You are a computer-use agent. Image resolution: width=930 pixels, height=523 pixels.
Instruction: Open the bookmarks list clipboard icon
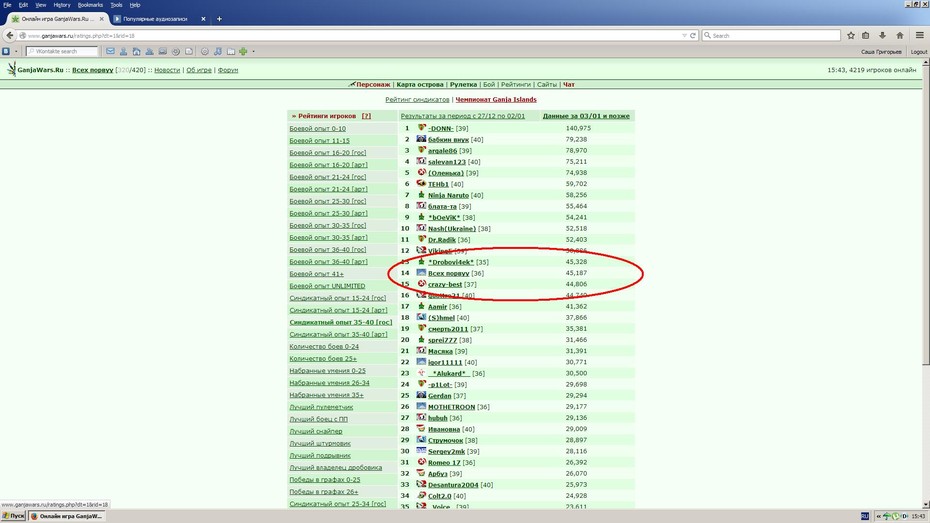[866, 36]
